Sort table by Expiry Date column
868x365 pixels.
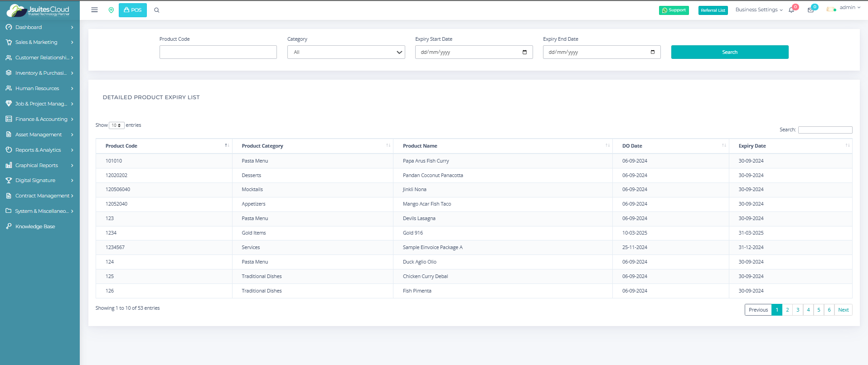click(x=847, y=146)
